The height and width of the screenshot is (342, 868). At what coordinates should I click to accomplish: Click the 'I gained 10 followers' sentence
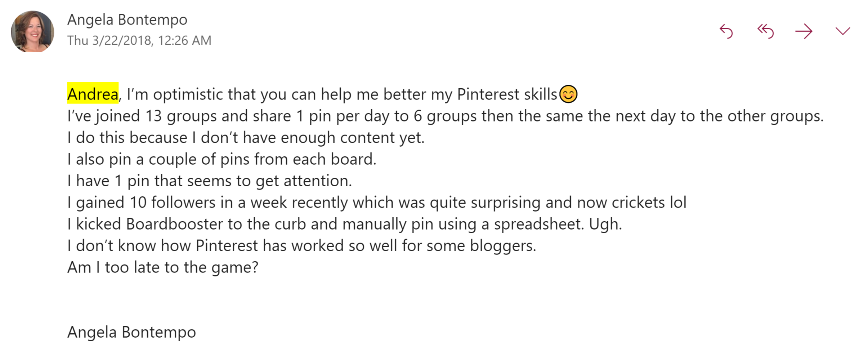click(377, 203)
